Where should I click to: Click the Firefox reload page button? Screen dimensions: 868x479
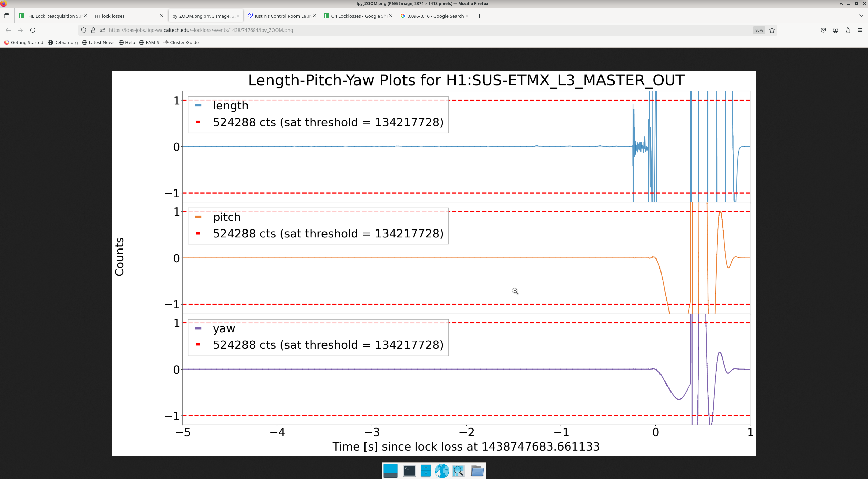(33, 30)
